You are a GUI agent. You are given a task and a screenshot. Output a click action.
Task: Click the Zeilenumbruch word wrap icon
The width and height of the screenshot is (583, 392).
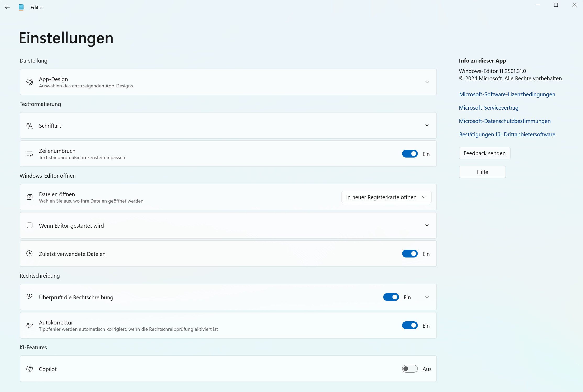(x=30, y=154)
